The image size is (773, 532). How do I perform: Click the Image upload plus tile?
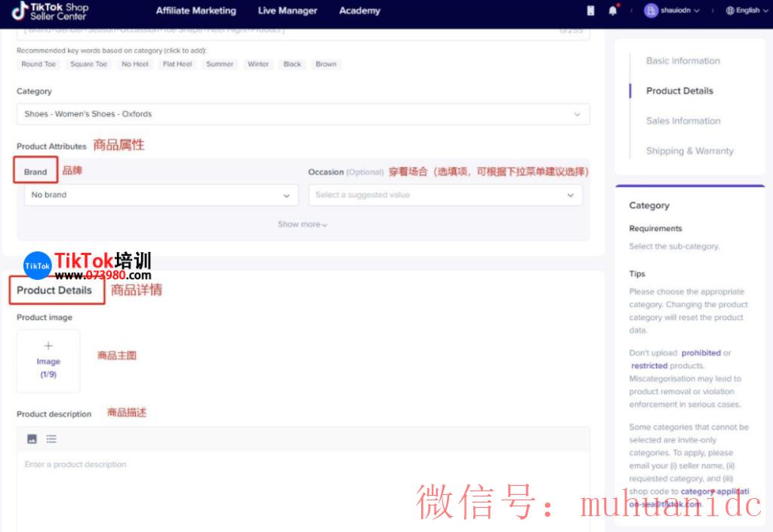pyautogui.click(x=48, y=361)
